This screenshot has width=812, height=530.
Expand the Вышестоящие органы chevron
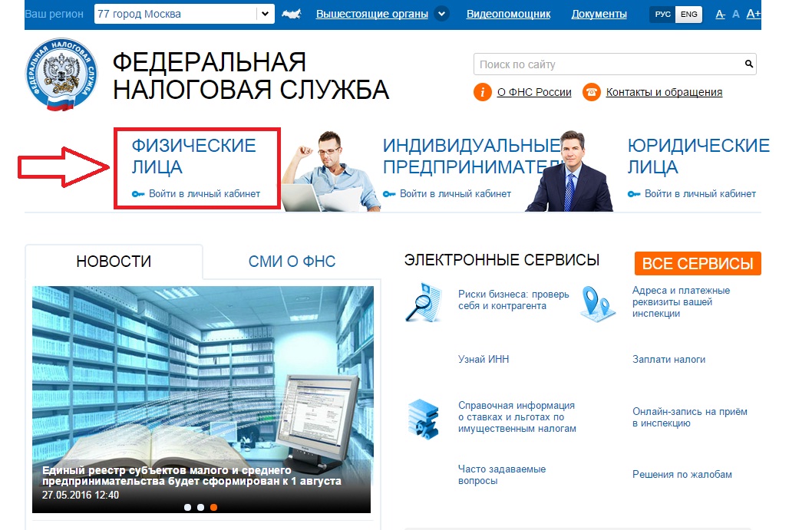pyautogui.click(x=442, y=14)
